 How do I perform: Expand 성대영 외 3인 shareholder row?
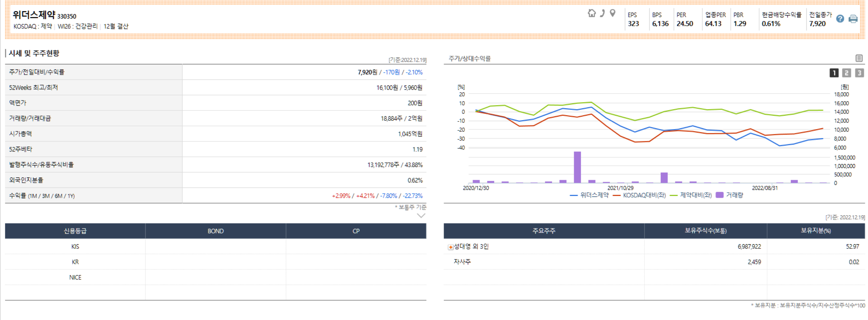(450, 247)
